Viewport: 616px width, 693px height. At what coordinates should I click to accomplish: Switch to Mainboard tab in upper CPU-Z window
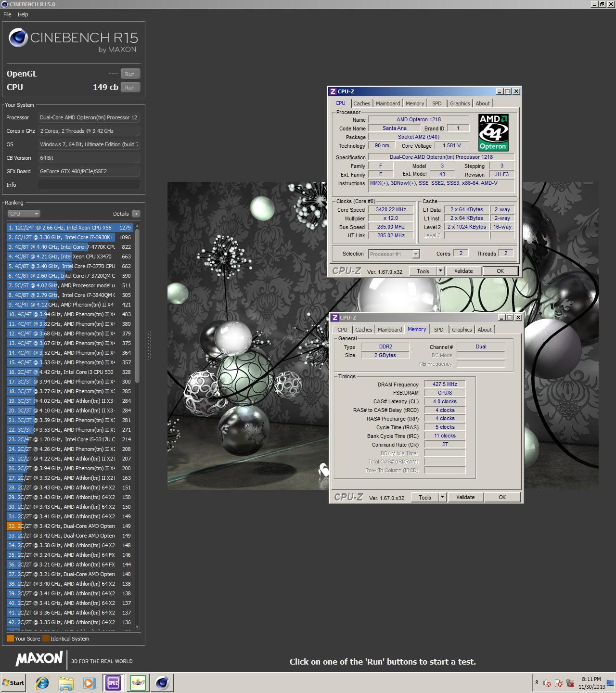(388, 103)
